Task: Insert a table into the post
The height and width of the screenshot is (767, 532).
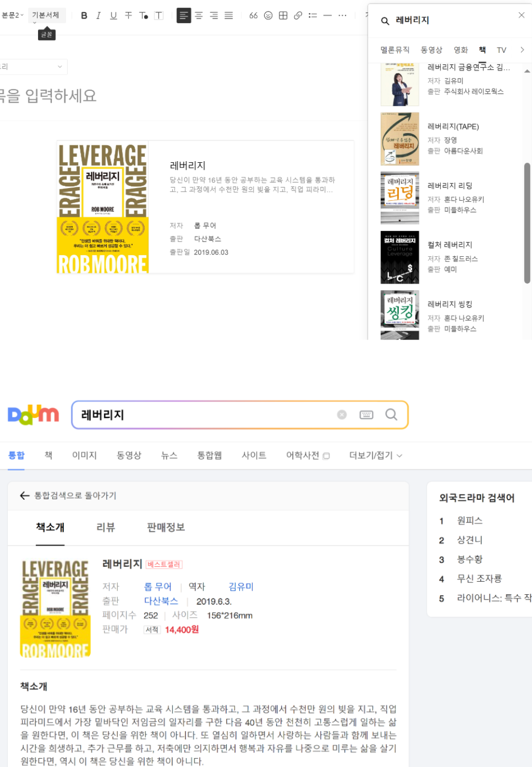Action: pos(283,15)
